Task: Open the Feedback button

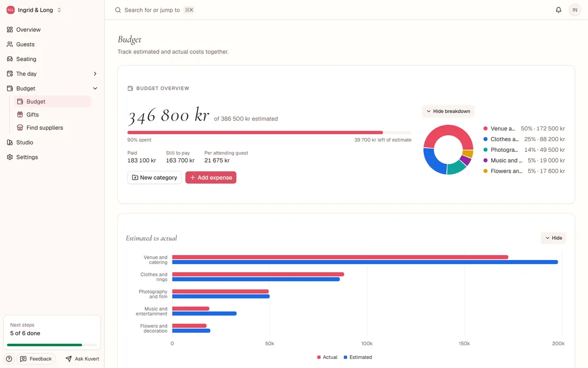Action: pyautogui.click(x=36, y=359)
